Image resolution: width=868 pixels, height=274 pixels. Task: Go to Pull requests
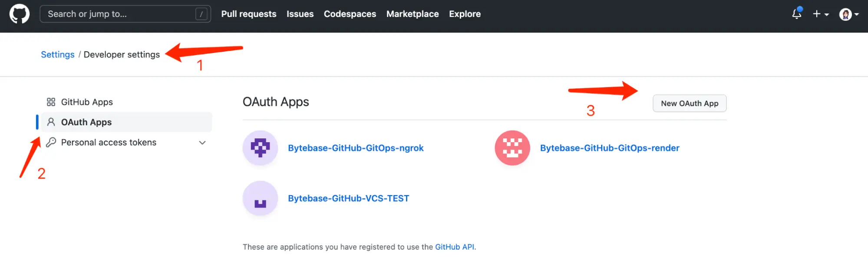(249, 14)
